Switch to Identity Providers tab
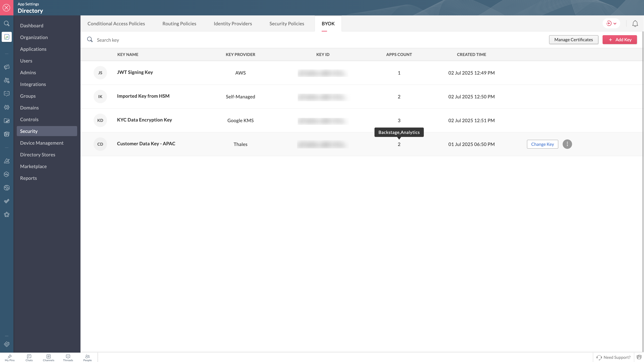Viewport: 644px width, 362px height. tap(232, 23)
